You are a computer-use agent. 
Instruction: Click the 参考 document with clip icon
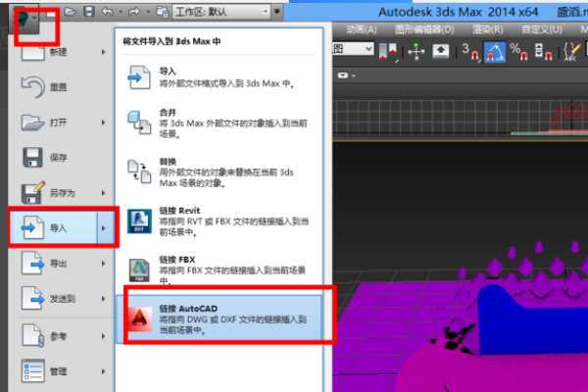tap(32, 335)
